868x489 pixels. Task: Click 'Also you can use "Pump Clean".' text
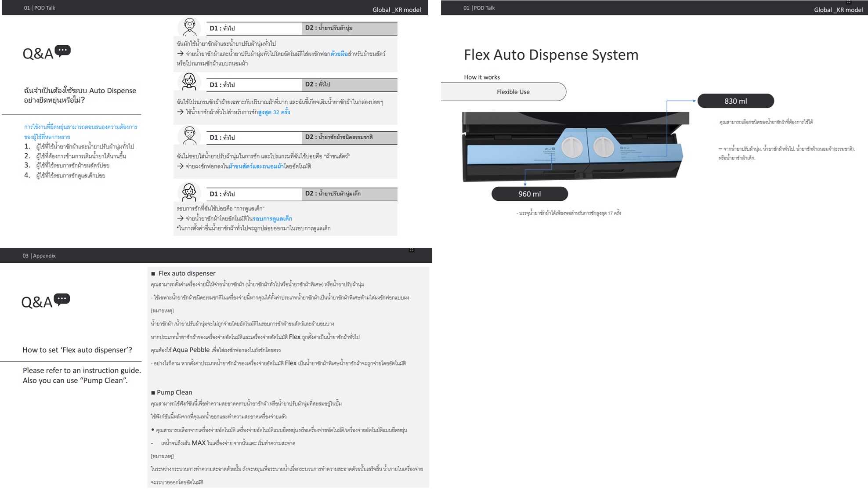(x=75, y=380)
